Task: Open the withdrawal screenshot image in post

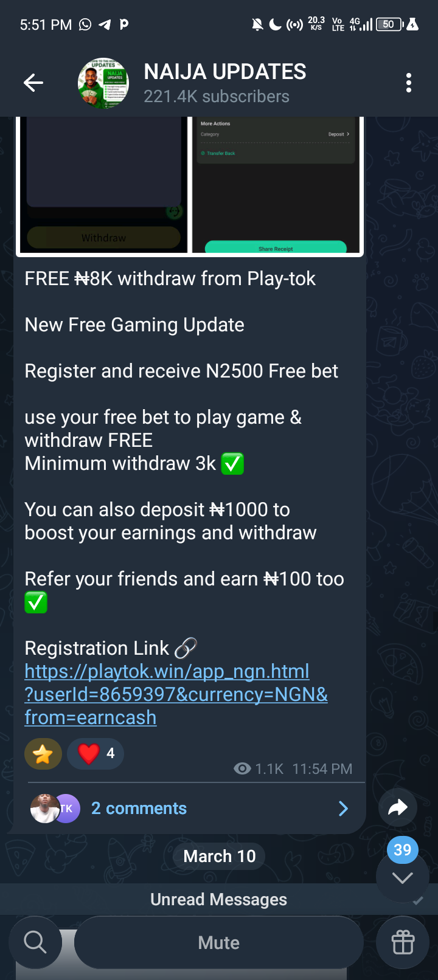Action: point(189,185)
